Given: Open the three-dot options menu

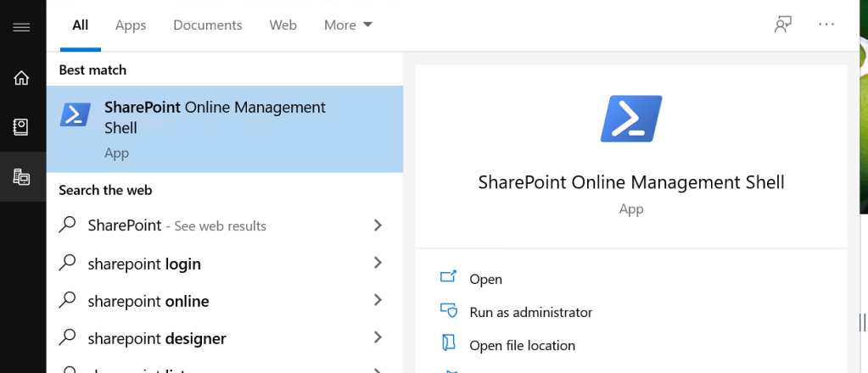Looking at the screenshot, I should click(826, 25).
